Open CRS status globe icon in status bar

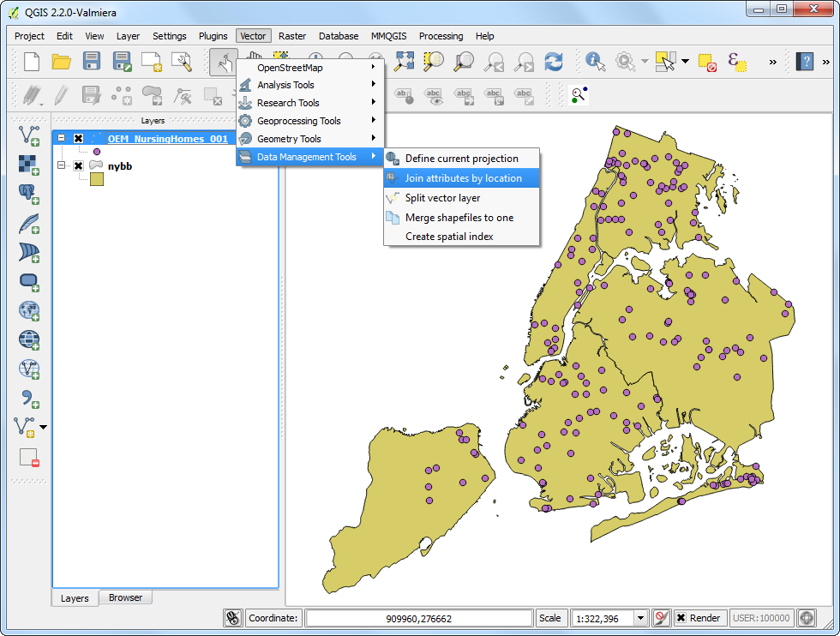(807, 618)
